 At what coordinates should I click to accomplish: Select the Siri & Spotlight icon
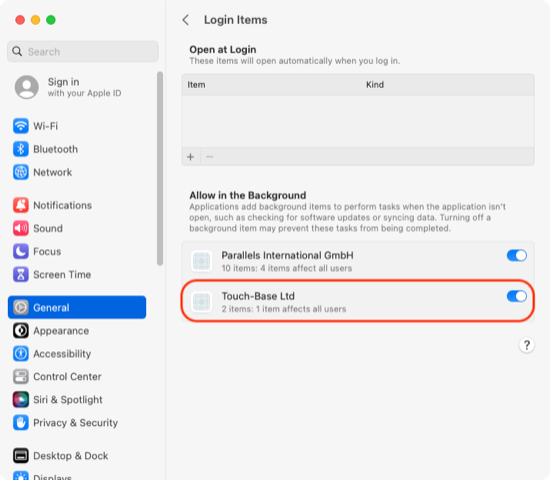[21, 400]
